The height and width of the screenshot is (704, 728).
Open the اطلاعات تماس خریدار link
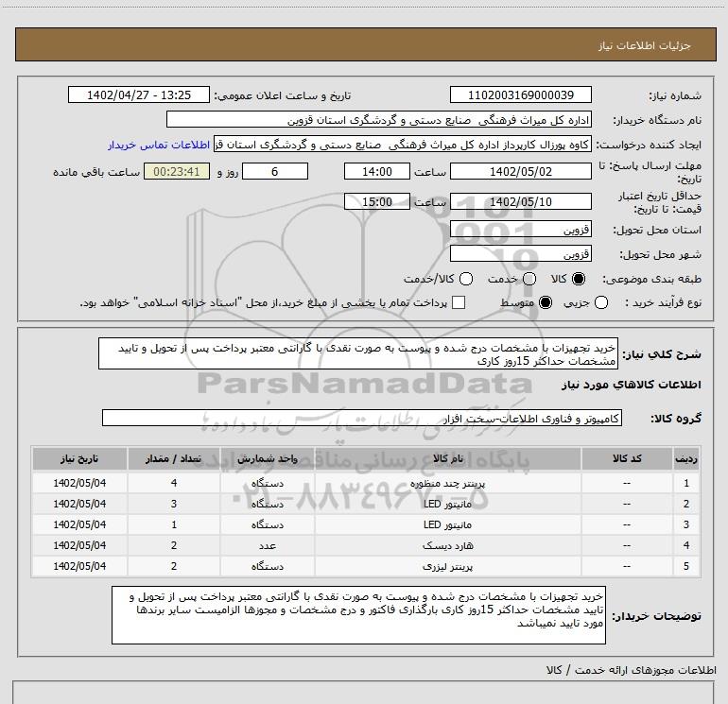(159, 145)
